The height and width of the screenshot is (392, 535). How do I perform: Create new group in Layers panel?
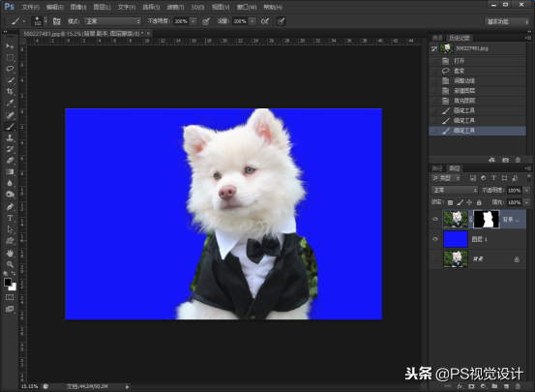(x=494, y=386)
